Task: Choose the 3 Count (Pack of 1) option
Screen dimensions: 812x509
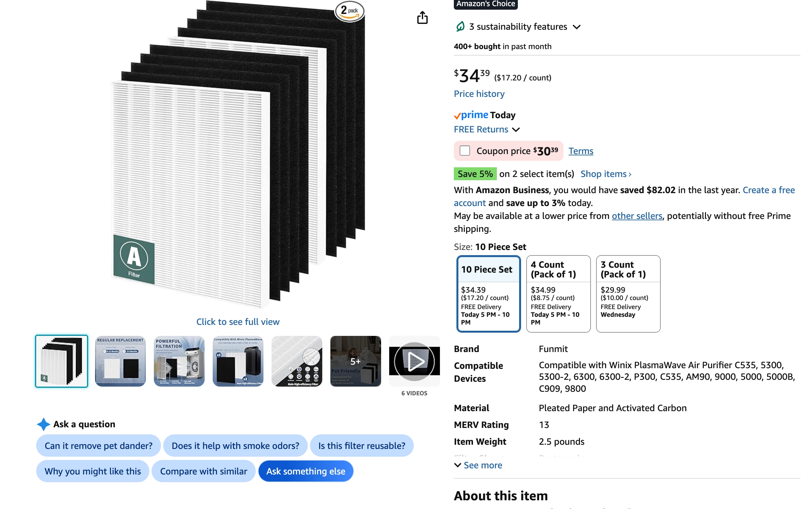Action: (628, 294)
